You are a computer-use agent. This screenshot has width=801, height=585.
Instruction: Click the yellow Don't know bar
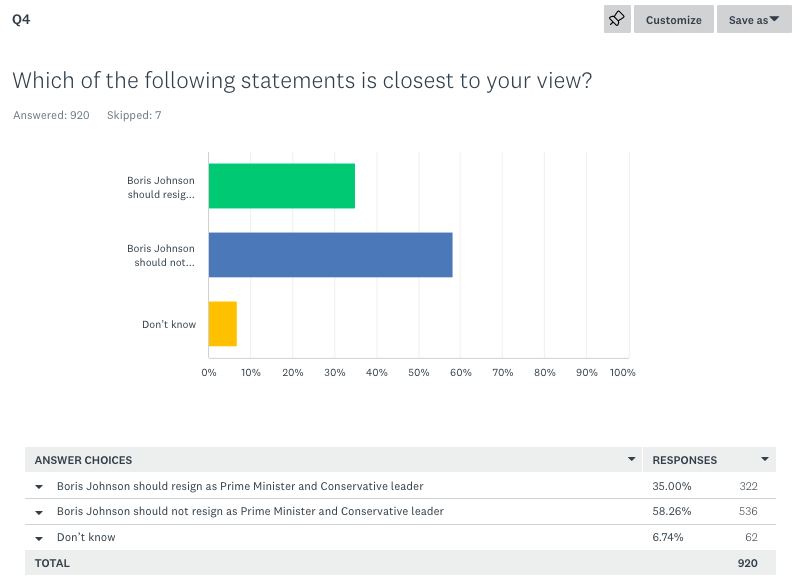[x=223, y=324]
